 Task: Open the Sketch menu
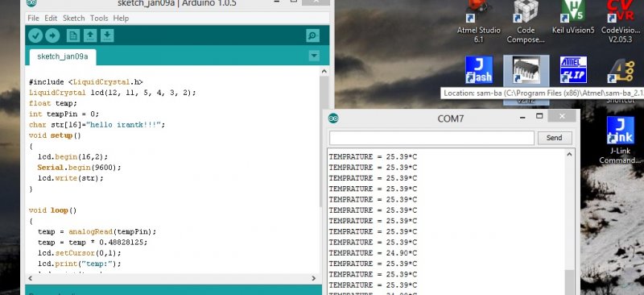73,18
